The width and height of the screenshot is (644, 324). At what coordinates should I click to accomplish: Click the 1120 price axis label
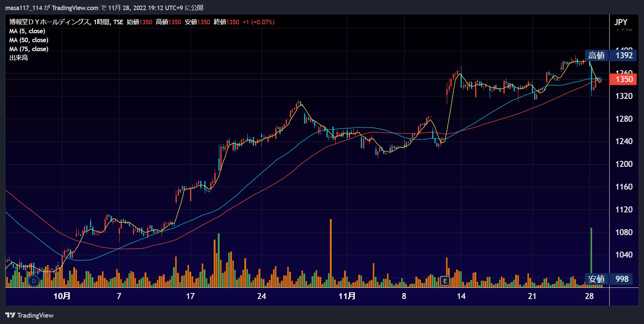click(624, 209)
